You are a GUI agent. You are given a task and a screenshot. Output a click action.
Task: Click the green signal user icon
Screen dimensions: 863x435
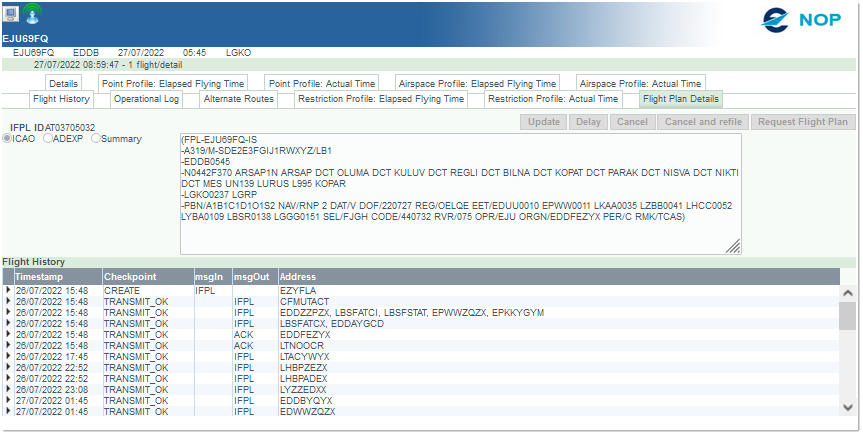[x=33, y=14]
